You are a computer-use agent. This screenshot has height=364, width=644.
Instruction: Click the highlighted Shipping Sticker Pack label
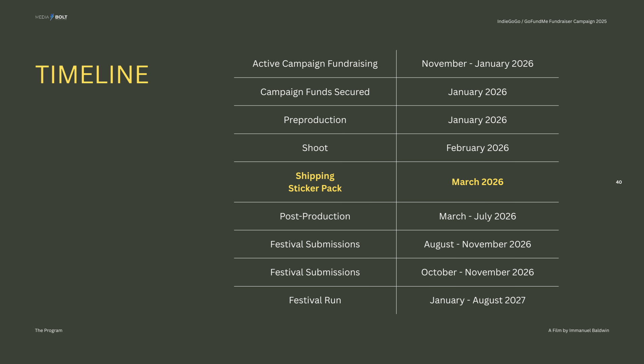point(315,182)
